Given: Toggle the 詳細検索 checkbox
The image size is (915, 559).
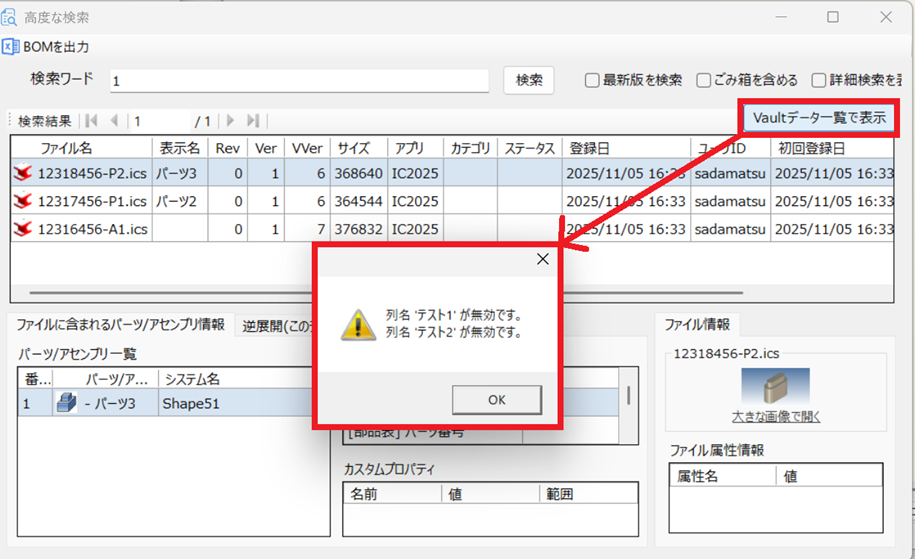Looking at the screenshot, I should 819,80.
